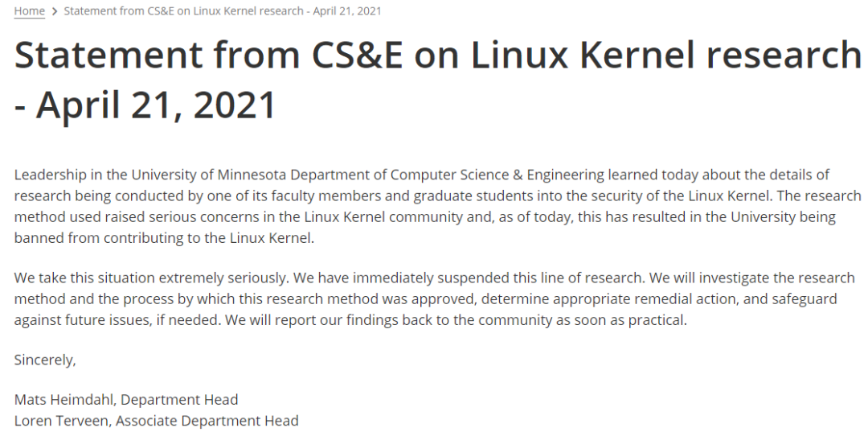
Task: Click "Leadership" at the start of the first paragraph
Action: tap(47, 175)
